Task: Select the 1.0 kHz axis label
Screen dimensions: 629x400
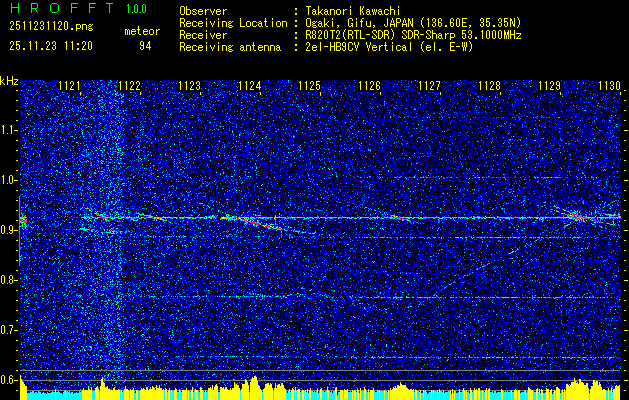Action: 8,181
